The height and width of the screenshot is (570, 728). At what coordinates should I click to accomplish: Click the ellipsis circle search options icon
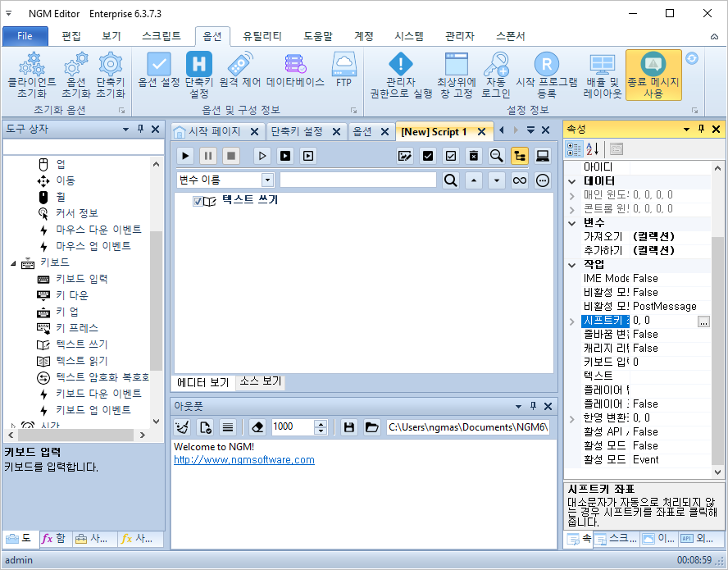click(x=542, y=180)
